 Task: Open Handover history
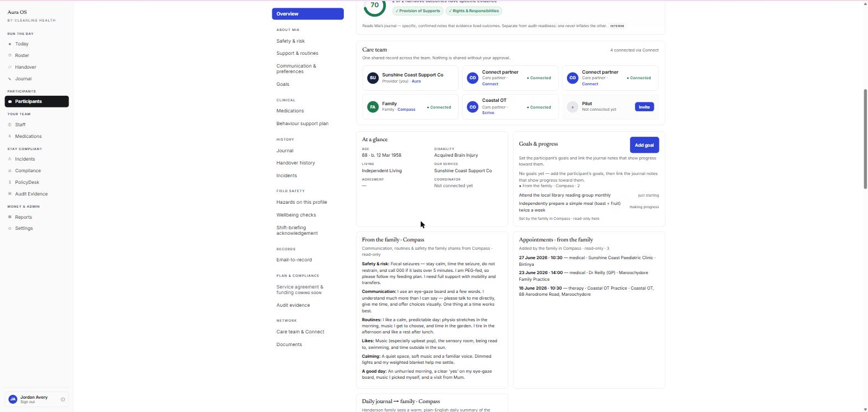click(x=296, y=163)
